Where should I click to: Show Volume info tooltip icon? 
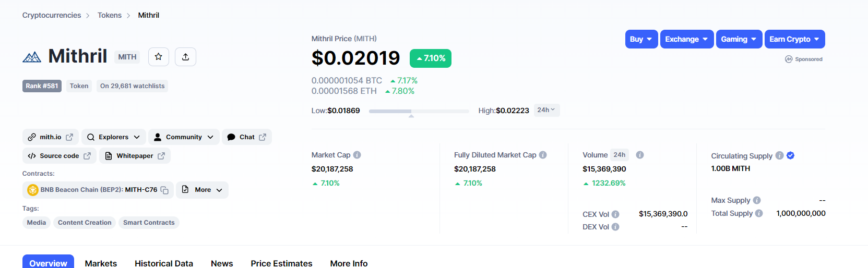[640, 155]
